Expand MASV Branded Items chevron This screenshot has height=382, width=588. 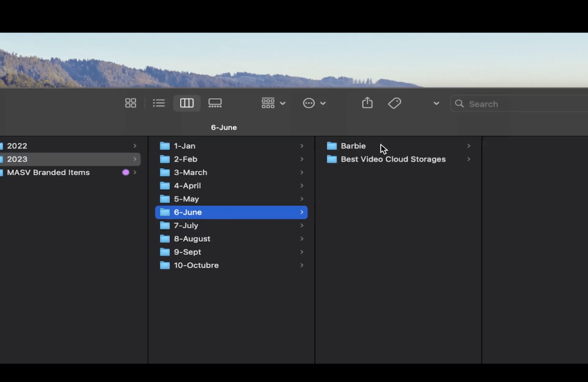click(135, 173)
